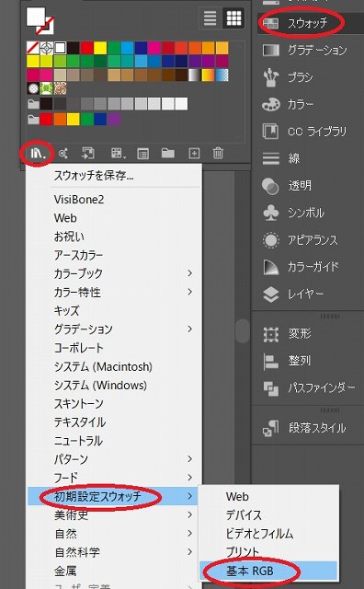
Task: Select the white Fill box
Action: (x=35, y=17)
